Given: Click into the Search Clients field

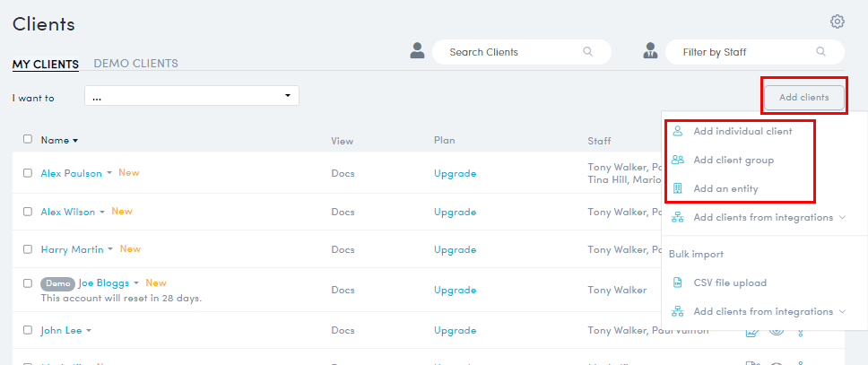Looking at the screenshot, I should click(x=511, y=52).
